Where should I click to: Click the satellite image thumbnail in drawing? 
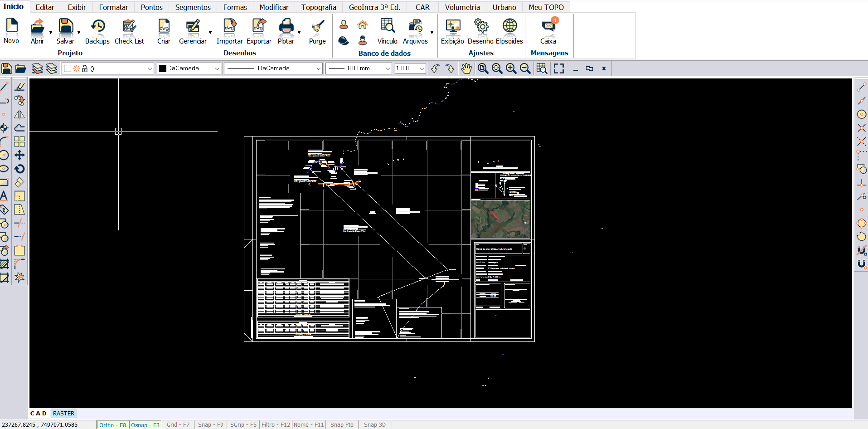click(x=500, y=219)
